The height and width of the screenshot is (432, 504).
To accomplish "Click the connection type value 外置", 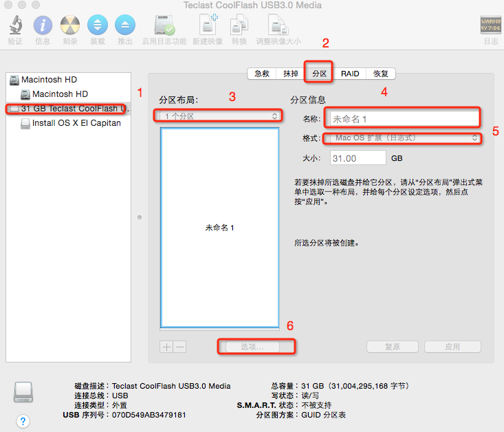I will coord(119,405).
